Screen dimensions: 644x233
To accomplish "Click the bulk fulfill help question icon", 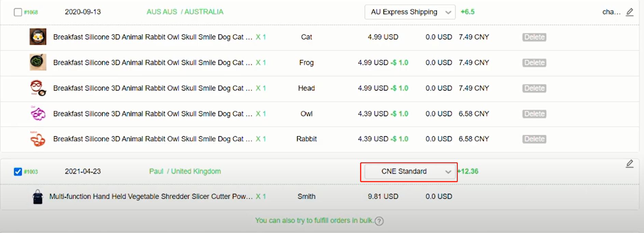I will [x=379, y=221].
